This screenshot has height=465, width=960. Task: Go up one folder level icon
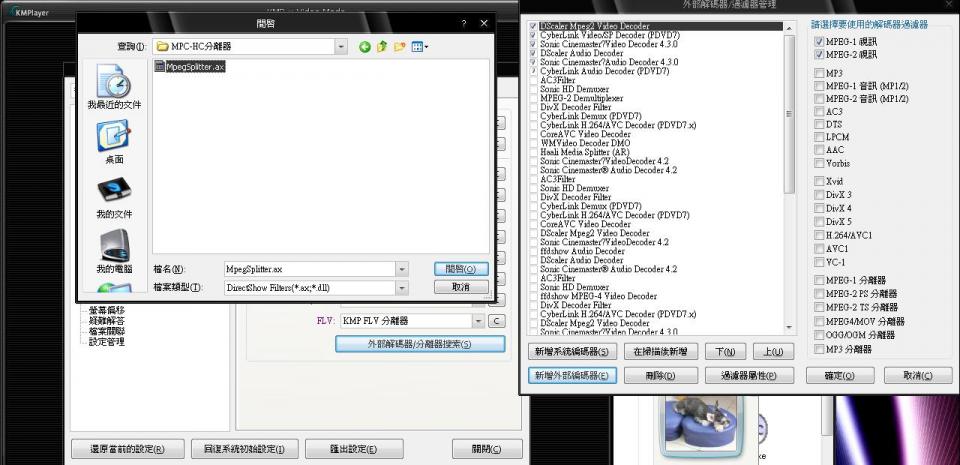click(x=382, y=46)
